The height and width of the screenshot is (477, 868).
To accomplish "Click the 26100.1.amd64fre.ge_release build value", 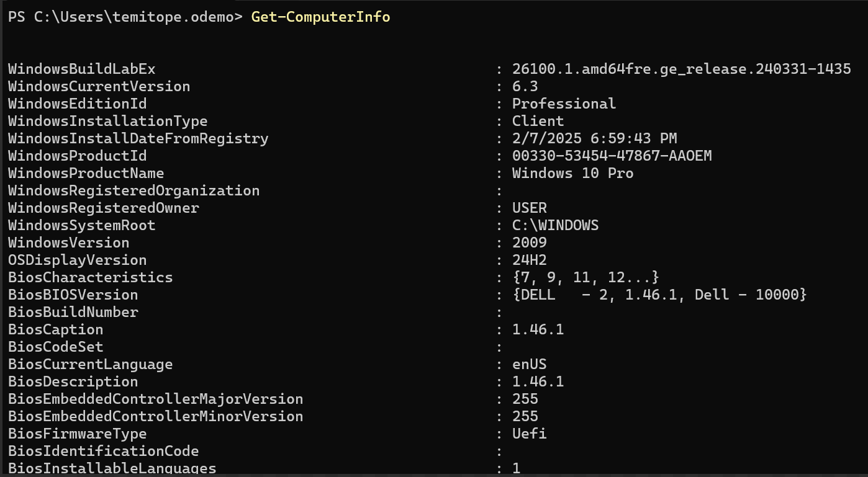I will [681, 69].
